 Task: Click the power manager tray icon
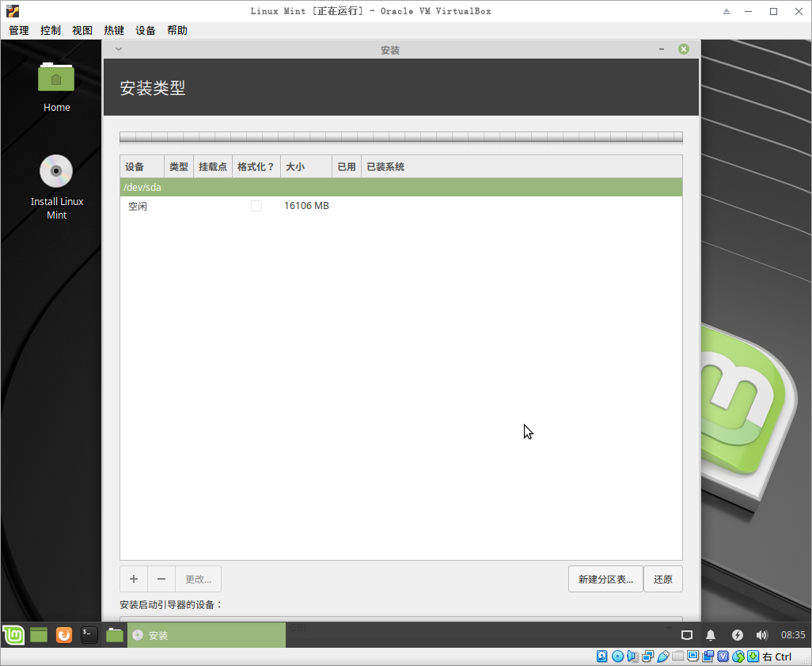[x=737, y=635]
